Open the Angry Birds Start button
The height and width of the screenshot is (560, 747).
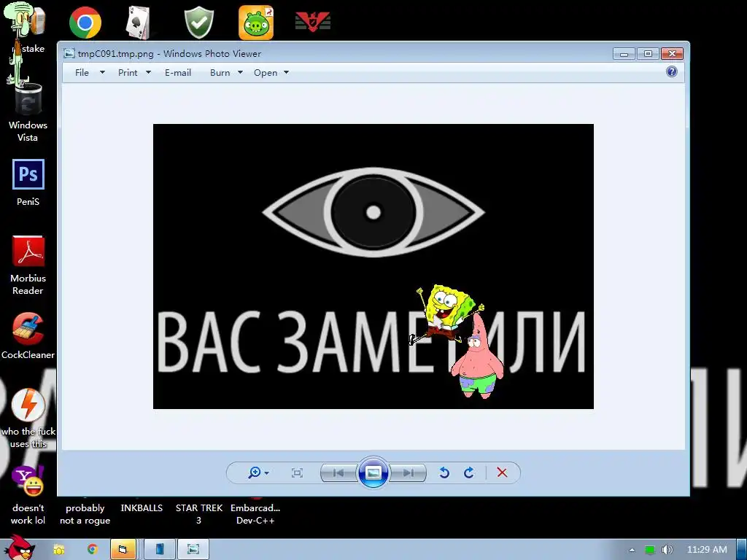point(19,548)
